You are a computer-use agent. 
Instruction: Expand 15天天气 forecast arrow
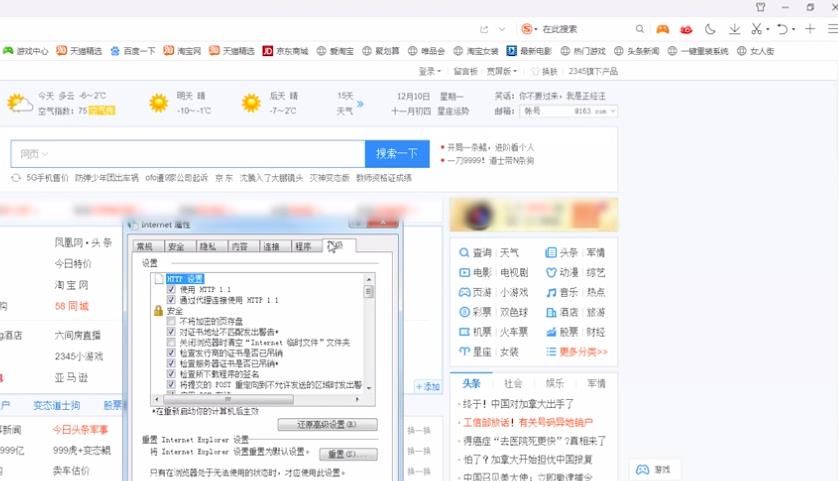click(360, 103)
